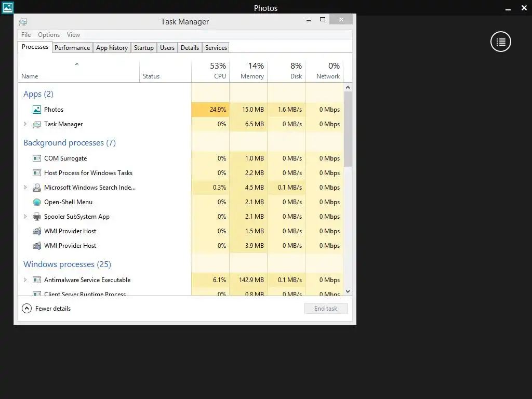Open the Photos list menu circle icon
The image size is (532, 399).
tap(500, 42)
